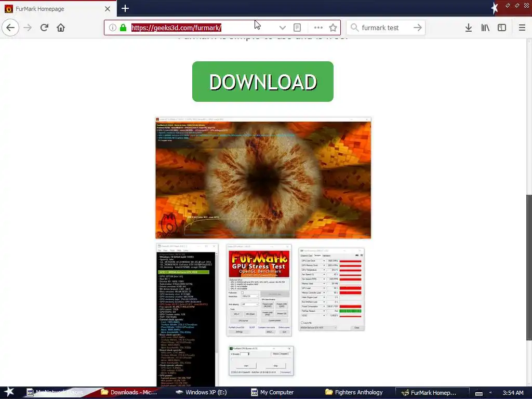Image resolution: width=532 pixels, height=399 pixels.
Task: Switch to Windows XP (E:) taskbar window
Action: (x=202, y=393)
